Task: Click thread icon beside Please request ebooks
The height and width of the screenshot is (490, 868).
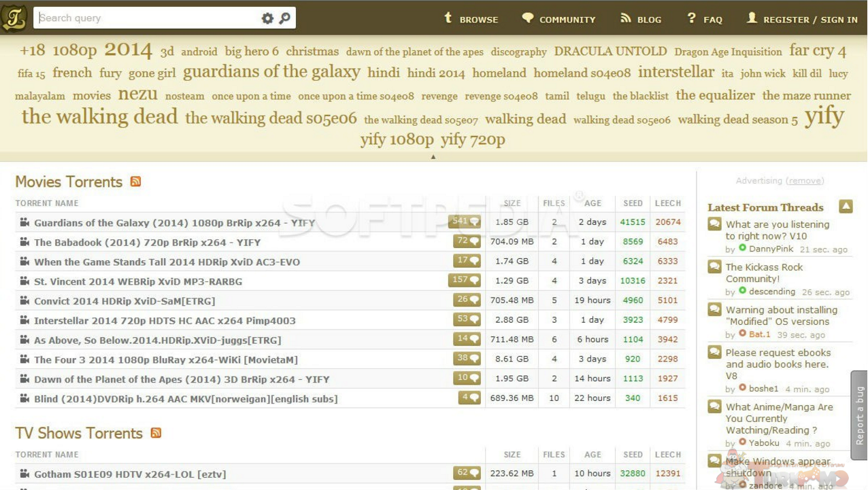Action: (x=714, y=353)
